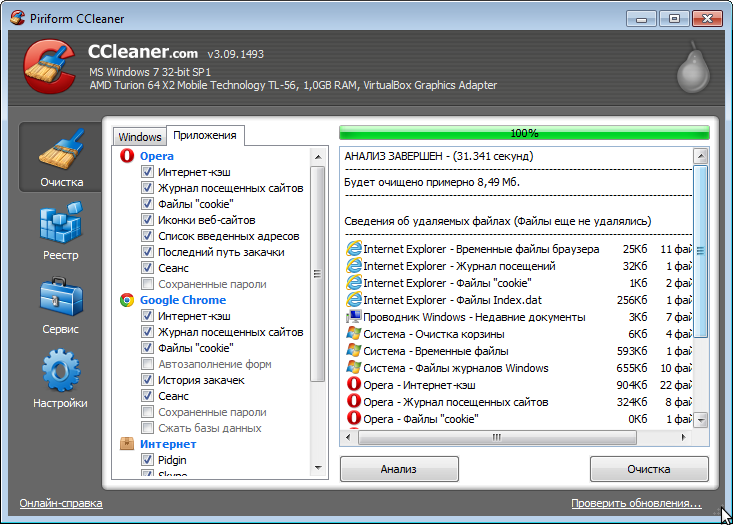Enable Сжать базы данных checkbox
733x525 pixels.
tap(147, 428)
